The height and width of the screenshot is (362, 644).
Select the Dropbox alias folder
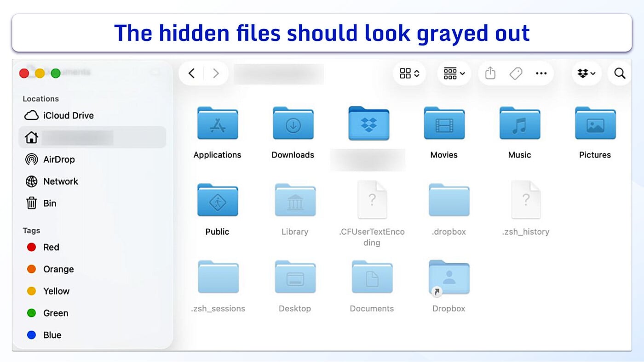click(x=449, y=277)
